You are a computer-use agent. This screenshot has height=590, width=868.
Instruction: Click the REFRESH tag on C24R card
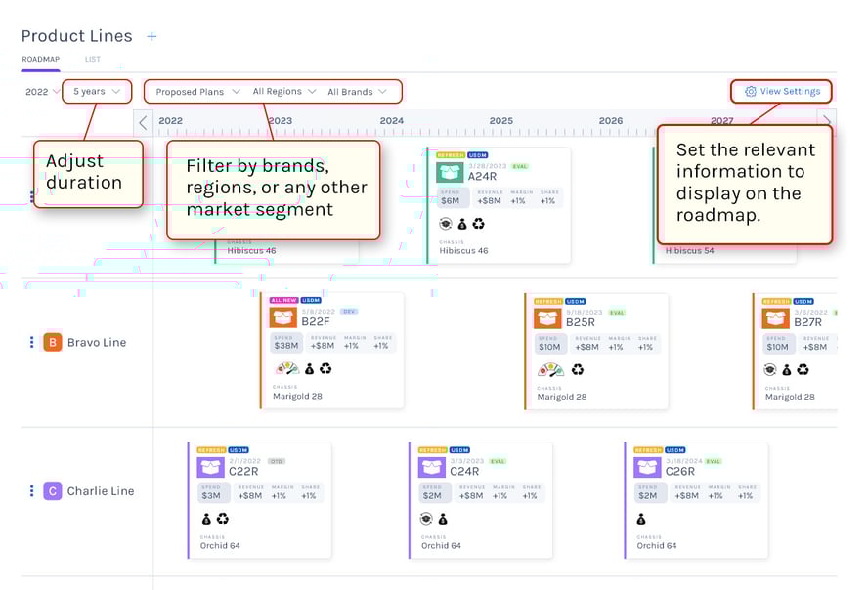pyautogui.click(x=432, y=450)
